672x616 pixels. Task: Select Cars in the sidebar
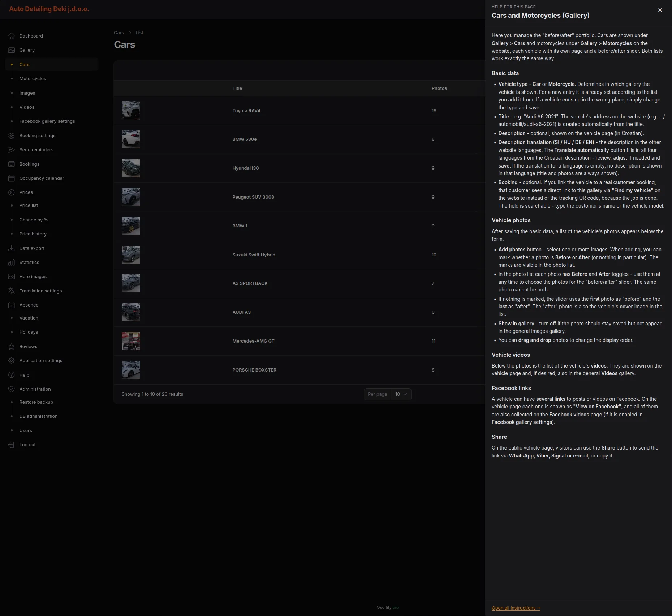pyautogui.click(x=52, y=65)
